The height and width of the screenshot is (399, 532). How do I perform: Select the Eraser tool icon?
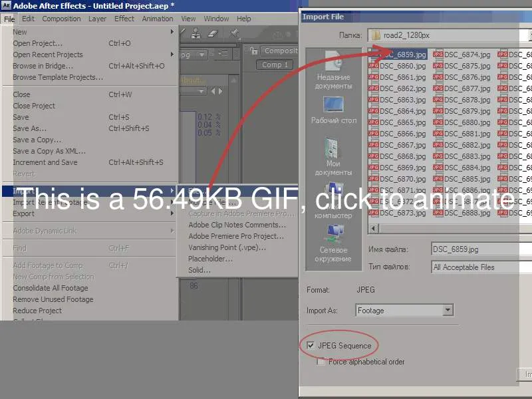pyautogui.click(x=213, y=33)
